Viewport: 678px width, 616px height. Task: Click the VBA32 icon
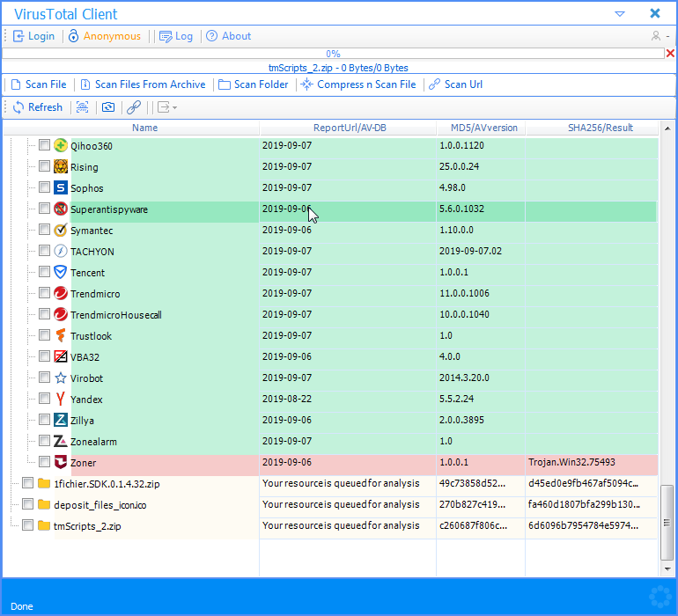click(61, 356)
